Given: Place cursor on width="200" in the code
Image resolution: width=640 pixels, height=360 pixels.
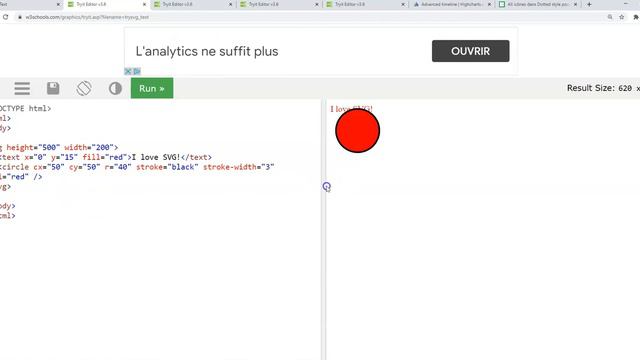Looking at the screenshot, I should pos(89,147).
